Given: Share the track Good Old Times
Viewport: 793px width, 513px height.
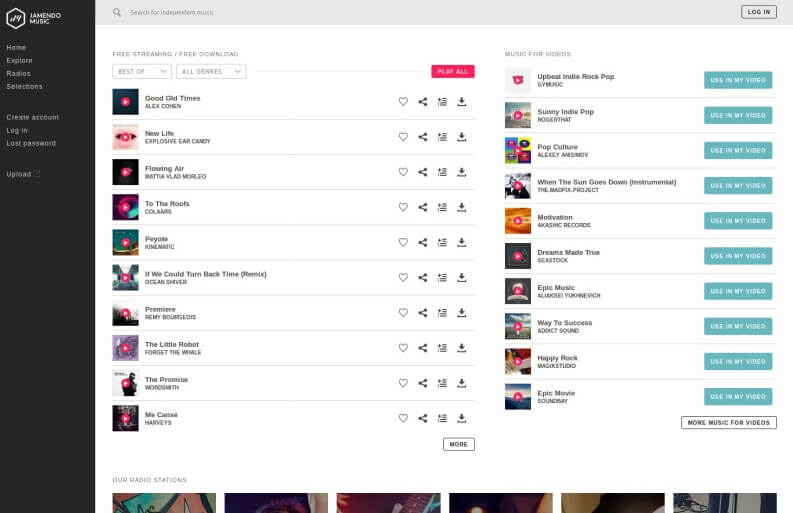Looking at the screenshot, I should [423, 102].
